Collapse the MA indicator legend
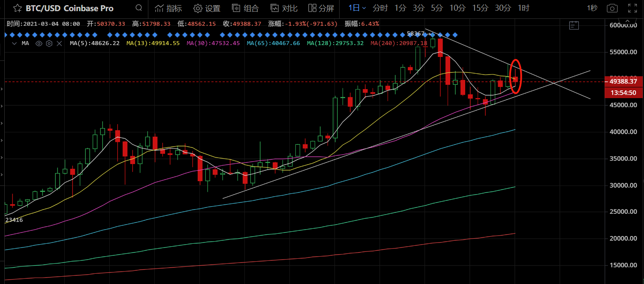This screenshot has width=644, height=284. pos(14,43)
